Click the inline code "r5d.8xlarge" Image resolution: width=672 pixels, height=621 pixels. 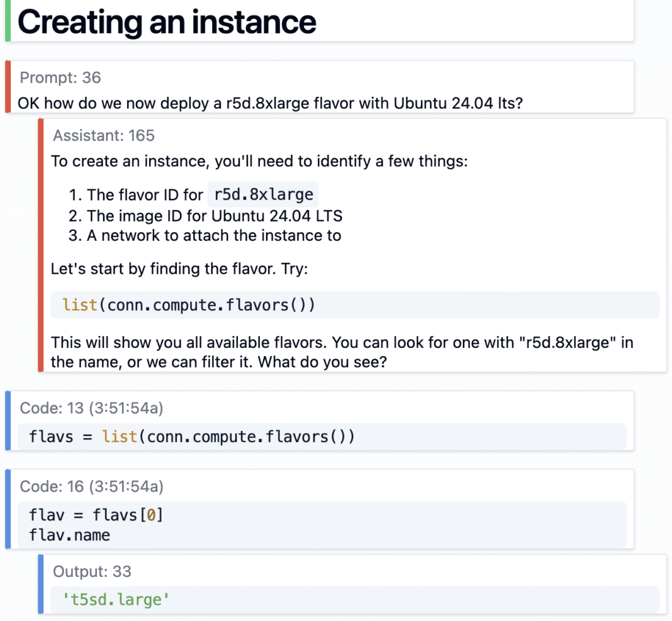[x=264, y=194]
